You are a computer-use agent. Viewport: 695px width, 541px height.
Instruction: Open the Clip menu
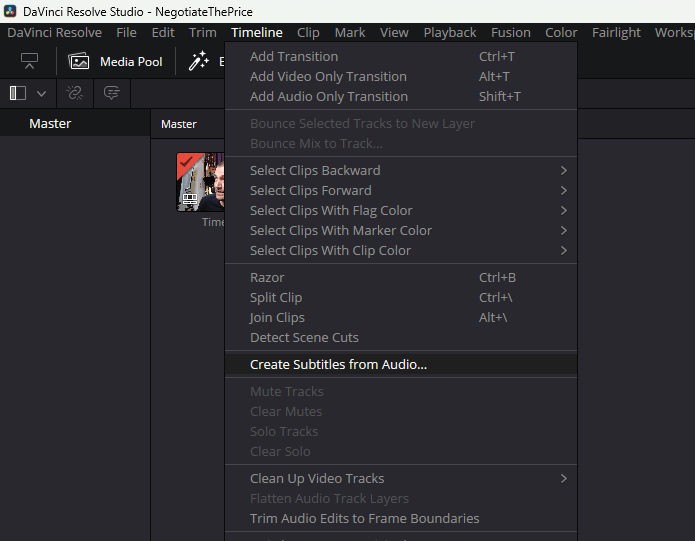pos(308,32)
